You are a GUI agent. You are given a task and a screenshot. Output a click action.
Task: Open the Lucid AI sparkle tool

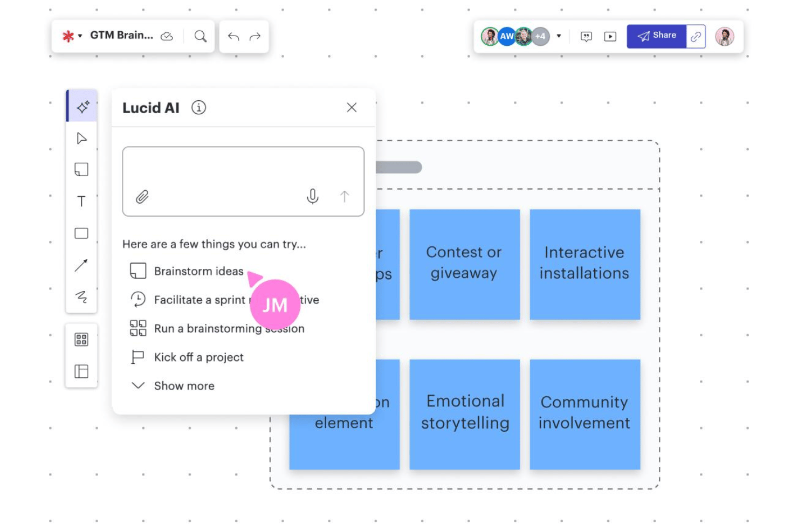tap(82, 106)
